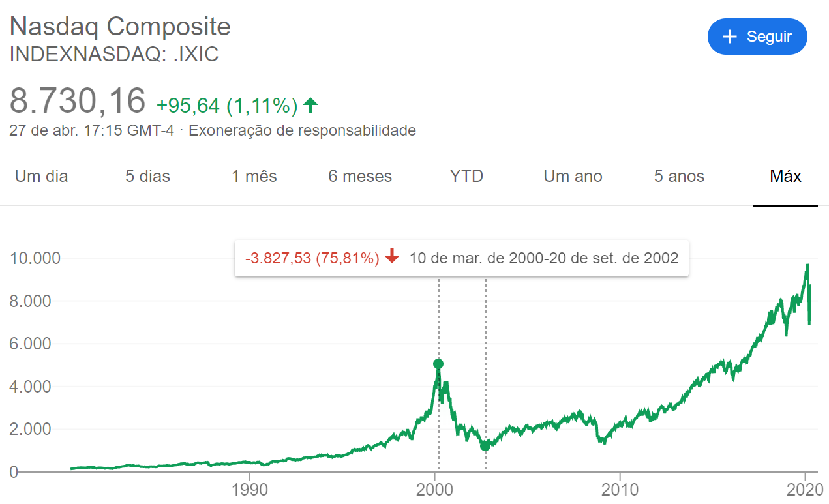Click the green up arrow beside 1,11%
Image resolution: width=829 pixels, height=504 pixels.
(311, 104)
